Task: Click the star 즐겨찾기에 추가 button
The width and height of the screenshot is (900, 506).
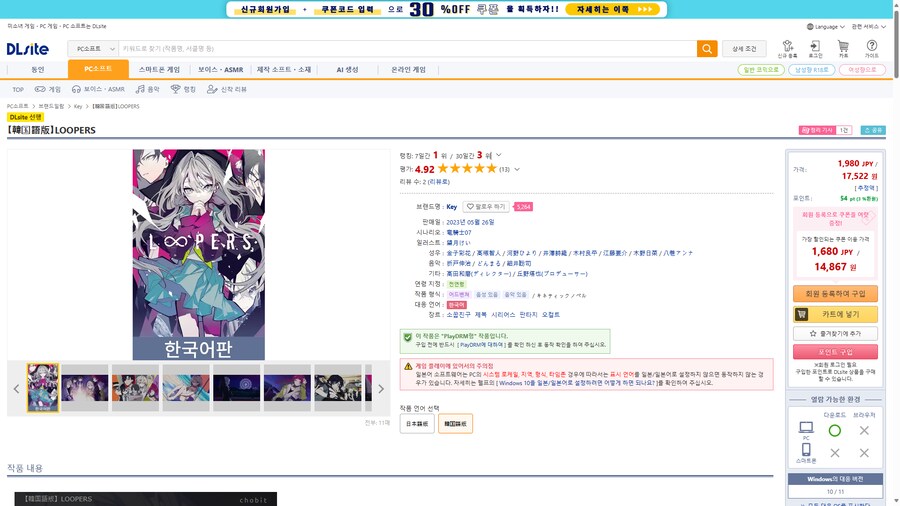Action: (835, 333)
